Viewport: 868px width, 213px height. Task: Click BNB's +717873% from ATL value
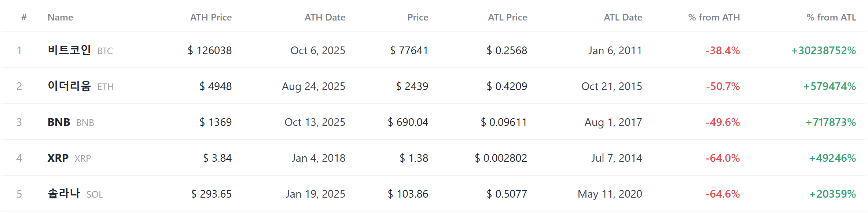[x=831, y=122]
